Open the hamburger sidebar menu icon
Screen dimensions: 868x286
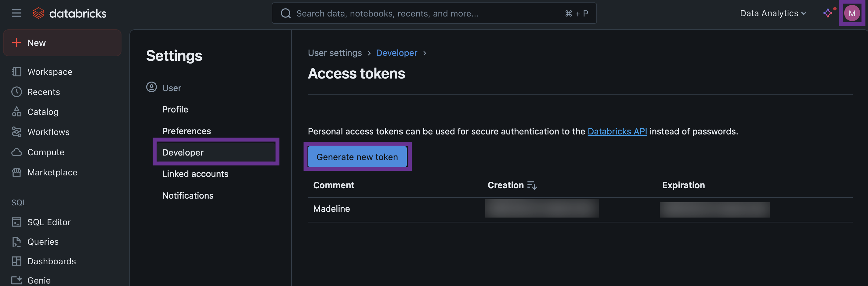16,13
